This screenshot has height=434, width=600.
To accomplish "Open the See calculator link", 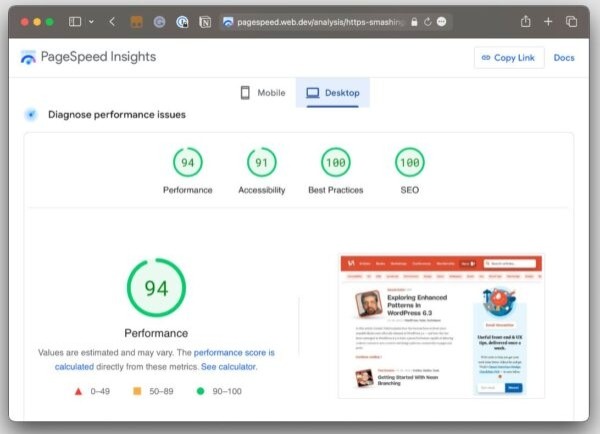I will (228, 367).
